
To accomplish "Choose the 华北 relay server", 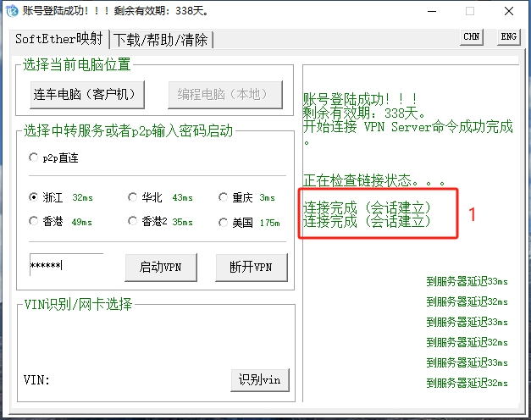I will [132, 197].
